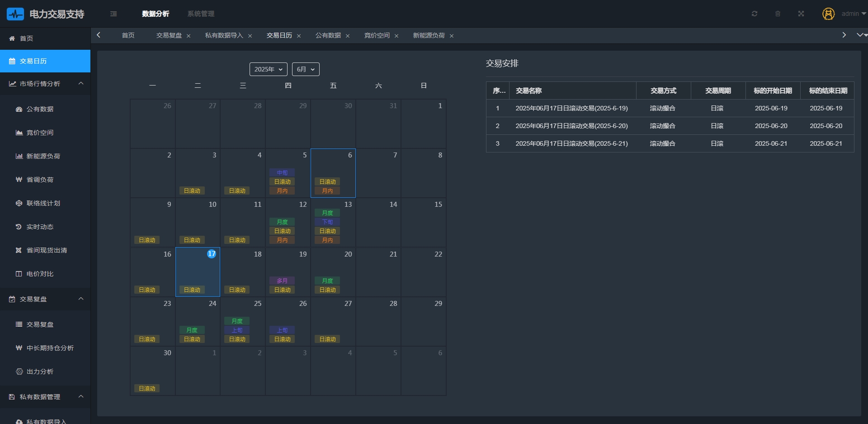Screen dimensions: 868x424
Task: Click the power trading logo icon
Action: (15, 14)
